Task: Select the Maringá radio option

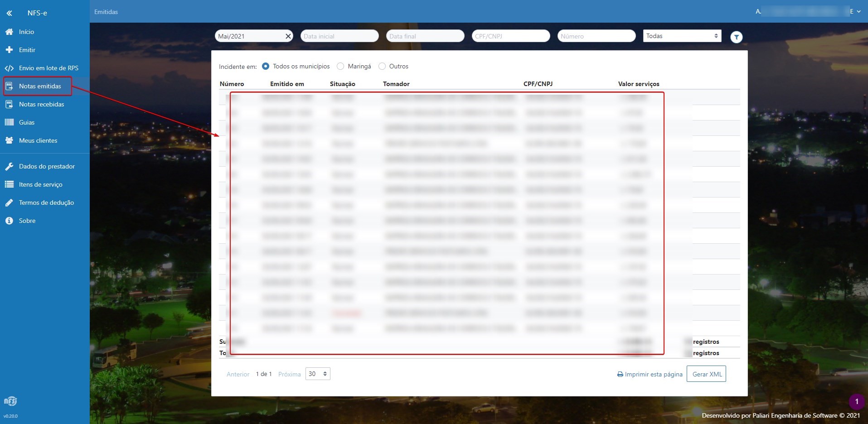Action: (340, 66)
